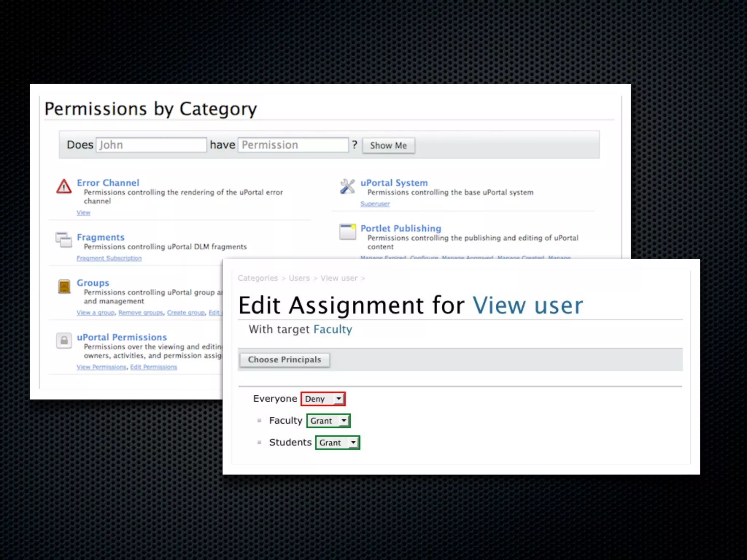Image resolution: width=747 pixels, height=560 pixels.
Task: Open the Fragment Subscription link
Action: pos(109,258)
